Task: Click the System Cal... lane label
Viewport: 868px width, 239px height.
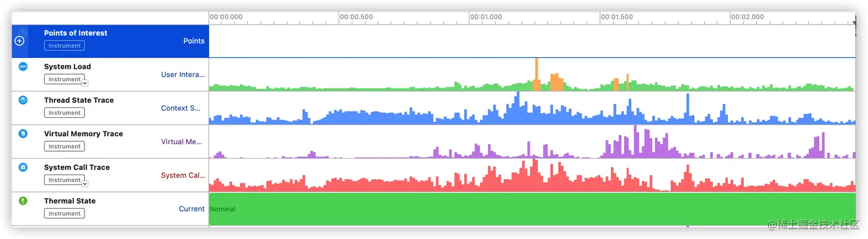Action: click(183, 175)
